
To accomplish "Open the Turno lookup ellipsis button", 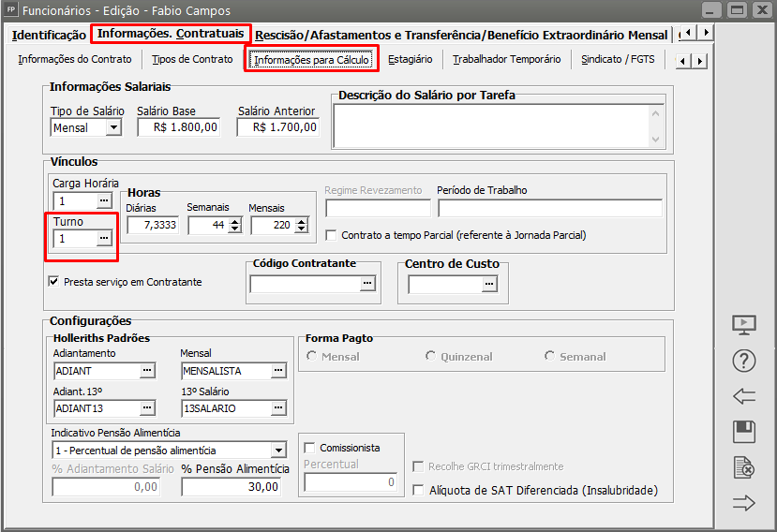I will (104, 239).
